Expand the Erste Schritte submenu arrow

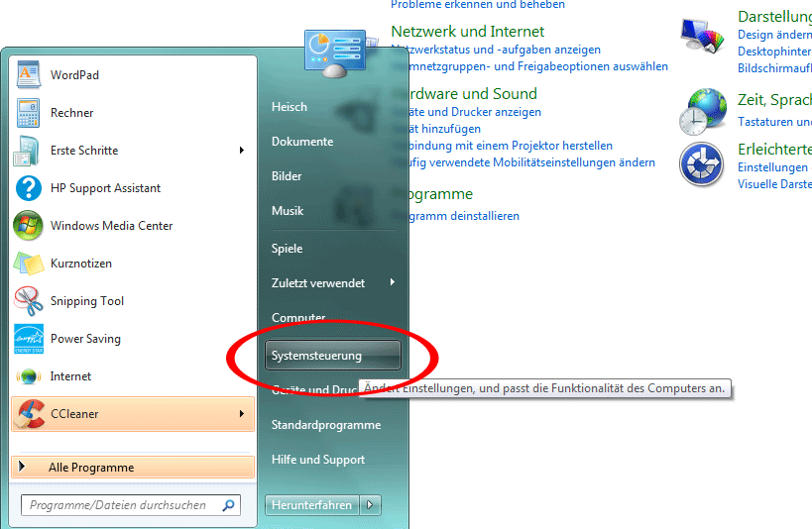pyautogui.click(x=241, y=151)
